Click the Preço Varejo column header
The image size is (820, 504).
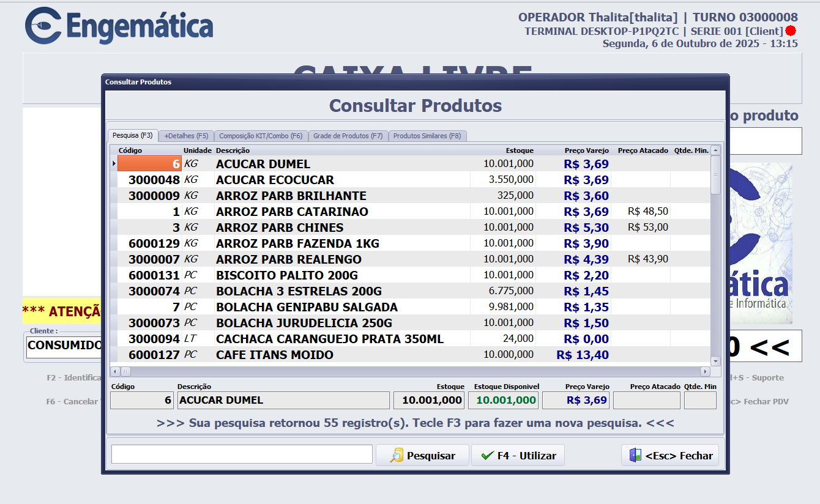(586, 150)
